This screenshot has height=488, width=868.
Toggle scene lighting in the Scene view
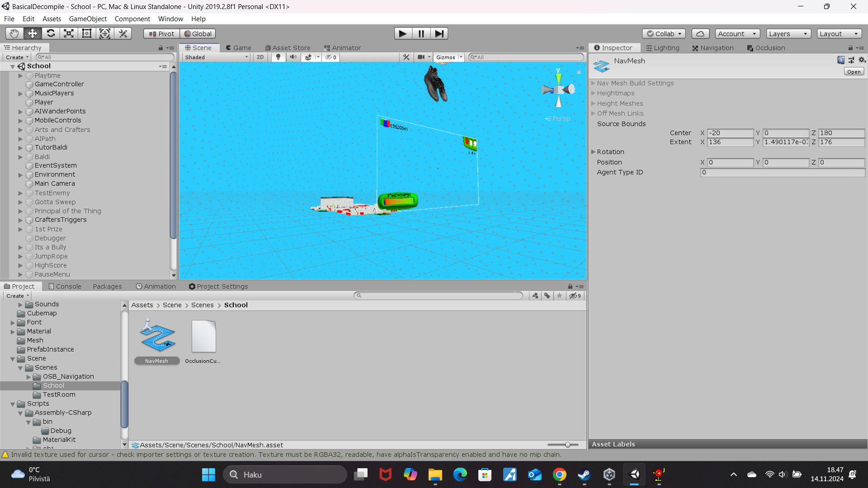click(278, 57)
